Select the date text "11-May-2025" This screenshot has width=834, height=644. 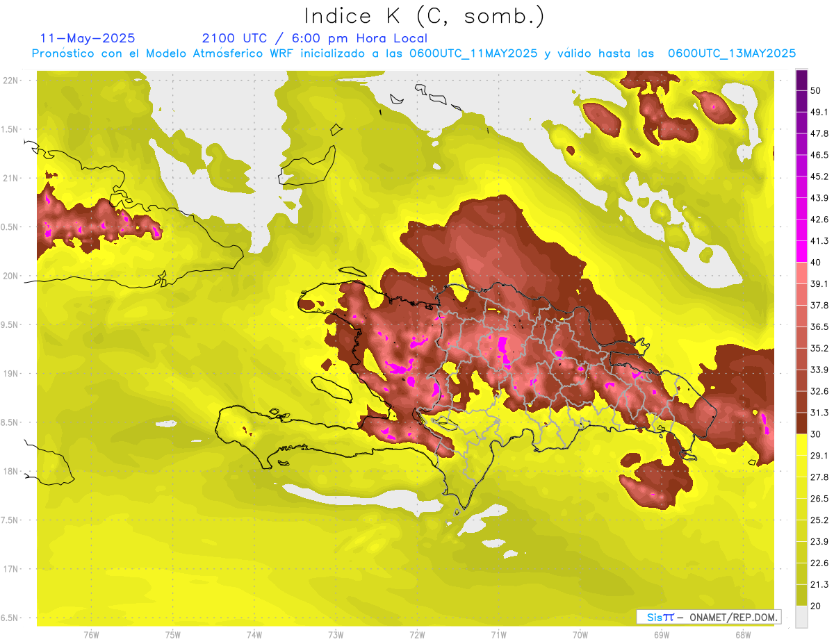pyautogui.click(x=88, y=38)
